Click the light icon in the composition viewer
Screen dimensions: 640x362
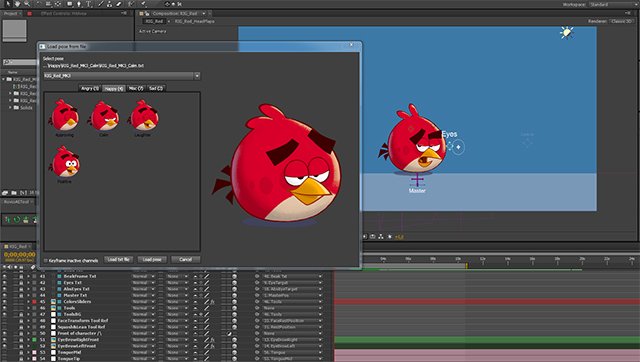567,32
